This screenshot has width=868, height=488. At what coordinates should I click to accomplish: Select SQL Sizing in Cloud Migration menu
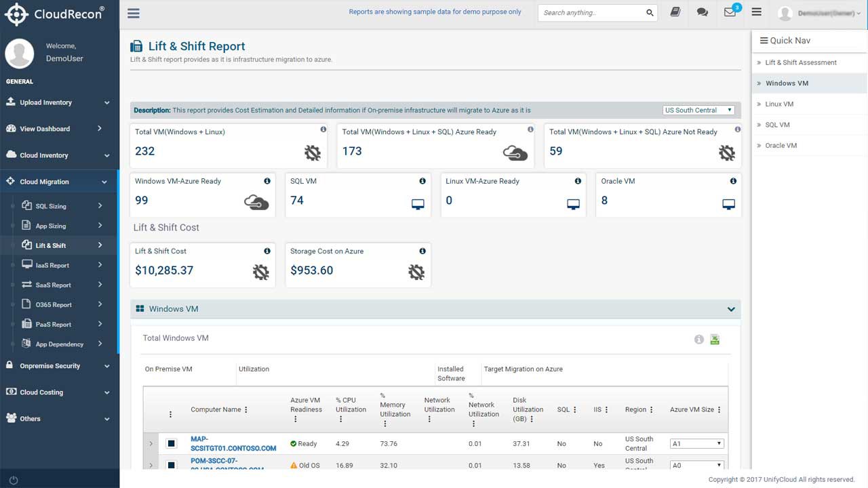(51, 206)
